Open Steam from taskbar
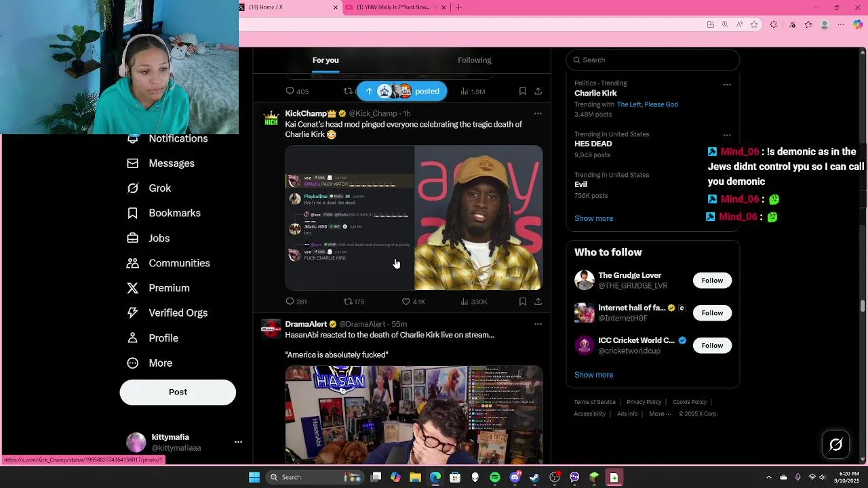This screenshot has height=488, width=868. coord(534,477)
